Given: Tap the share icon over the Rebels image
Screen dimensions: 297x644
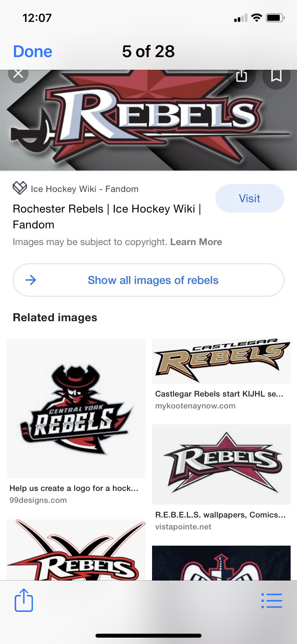Looking at the screenshot, I should pos(242,75).
